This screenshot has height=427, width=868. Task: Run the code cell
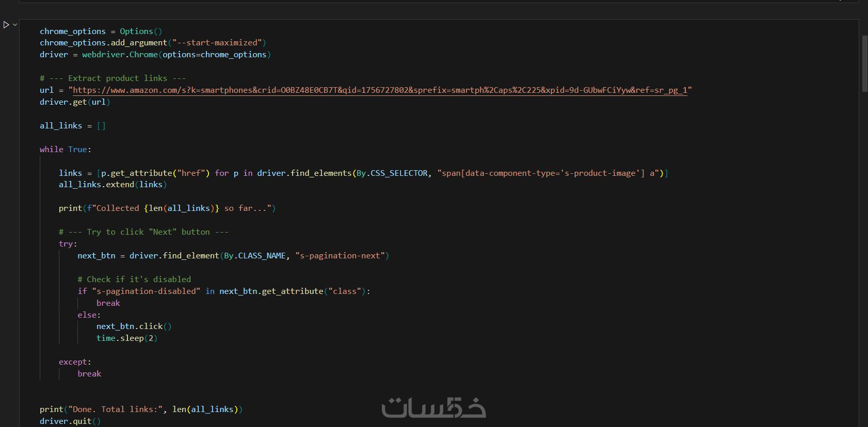(x=6, y=25)
